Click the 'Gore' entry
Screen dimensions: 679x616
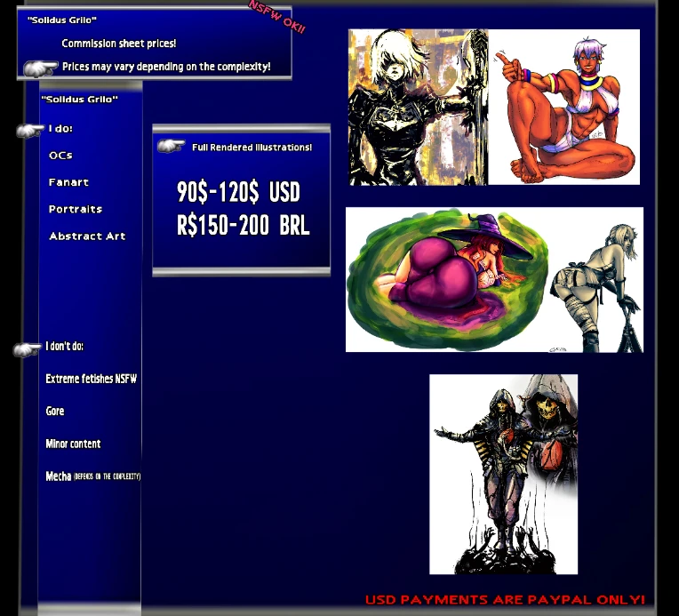click(x=55, y=411)
